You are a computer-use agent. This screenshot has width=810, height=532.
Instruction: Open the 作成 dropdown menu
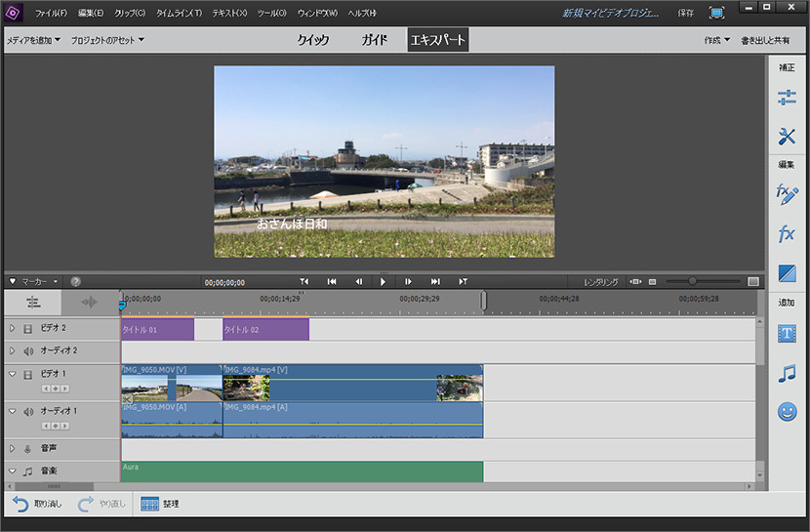click(717, 40)
